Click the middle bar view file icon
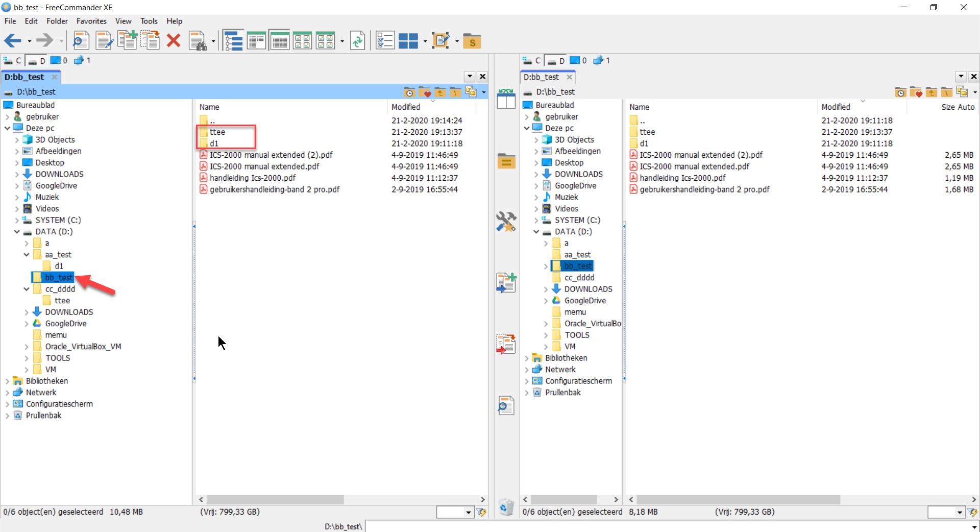The image size is (980, 532). [x=506, y=405]
